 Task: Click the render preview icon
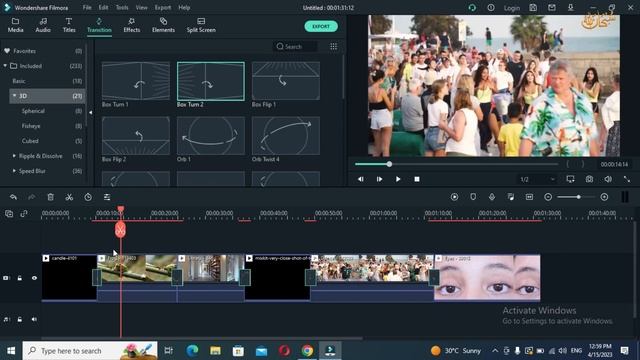point(454,197)
